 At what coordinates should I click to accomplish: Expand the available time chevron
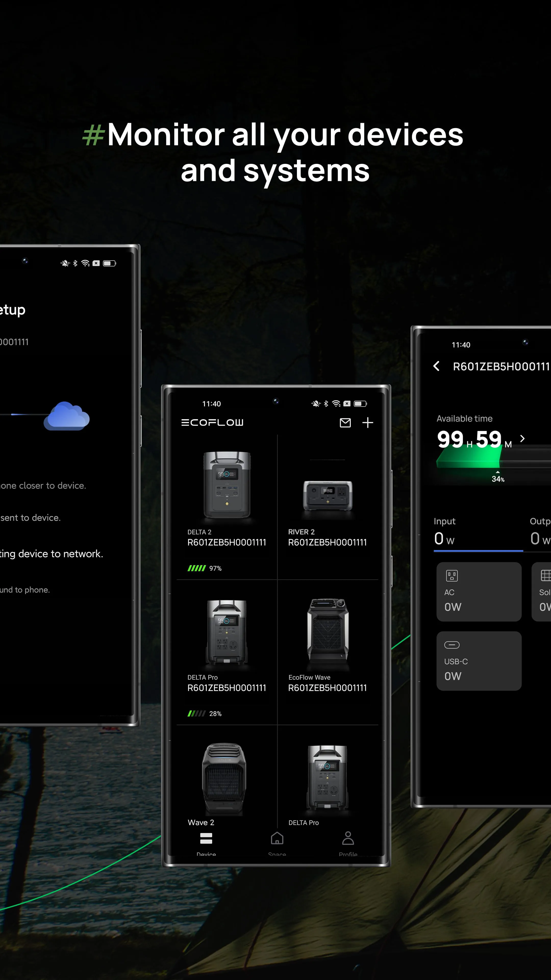coord(522,439)
